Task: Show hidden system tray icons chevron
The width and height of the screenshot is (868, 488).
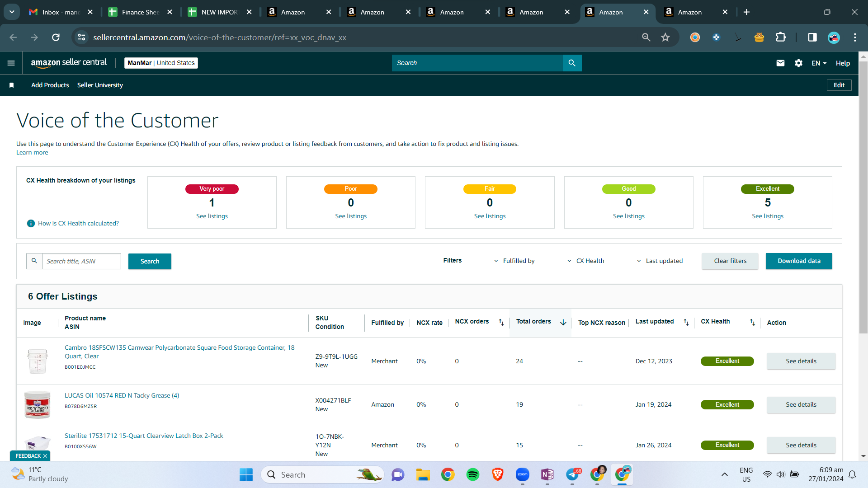Action: (724, 474)
